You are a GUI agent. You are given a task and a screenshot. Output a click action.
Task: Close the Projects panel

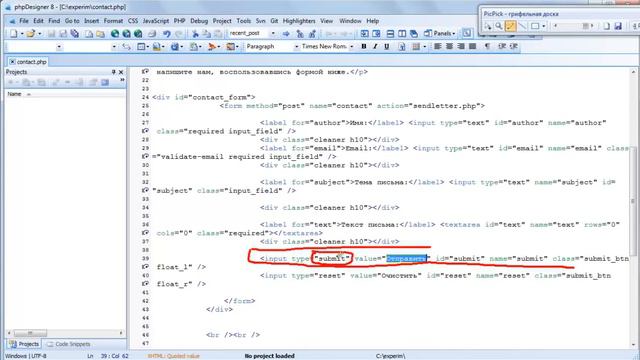point(121,72)
